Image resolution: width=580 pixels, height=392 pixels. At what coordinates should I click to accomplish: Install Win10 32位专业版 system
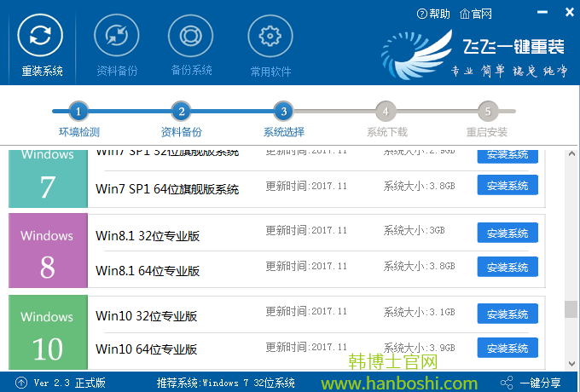coord(507,314)
